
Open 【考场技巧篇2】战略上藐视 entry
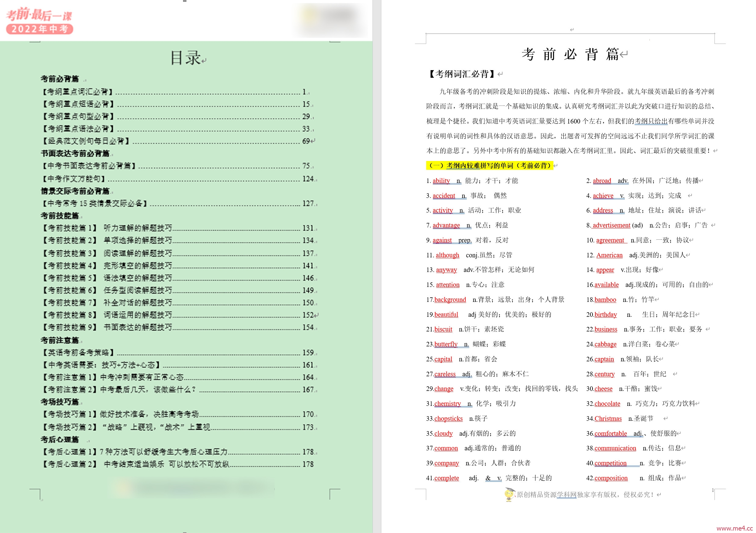point(178,427)
